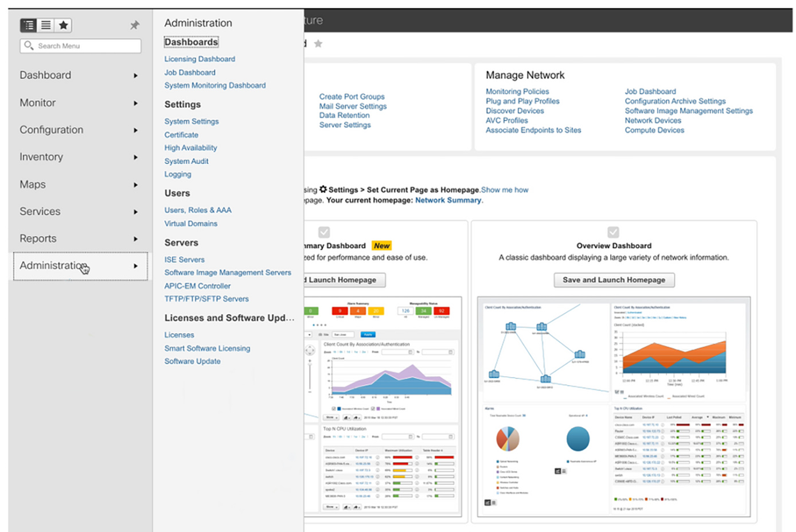Select the hierarchical menu view icon
The width and height of the screenshot is (796, 532).
coord(28,25)
